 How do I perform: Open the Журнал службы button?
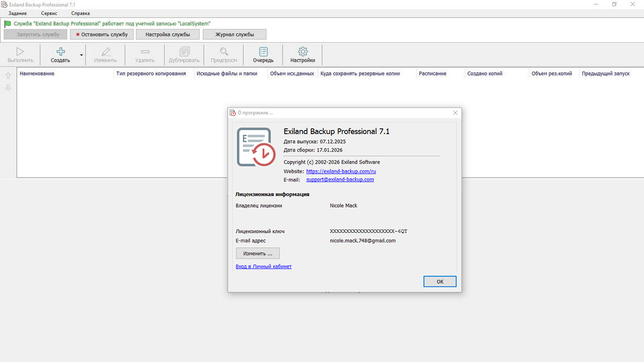235,34
